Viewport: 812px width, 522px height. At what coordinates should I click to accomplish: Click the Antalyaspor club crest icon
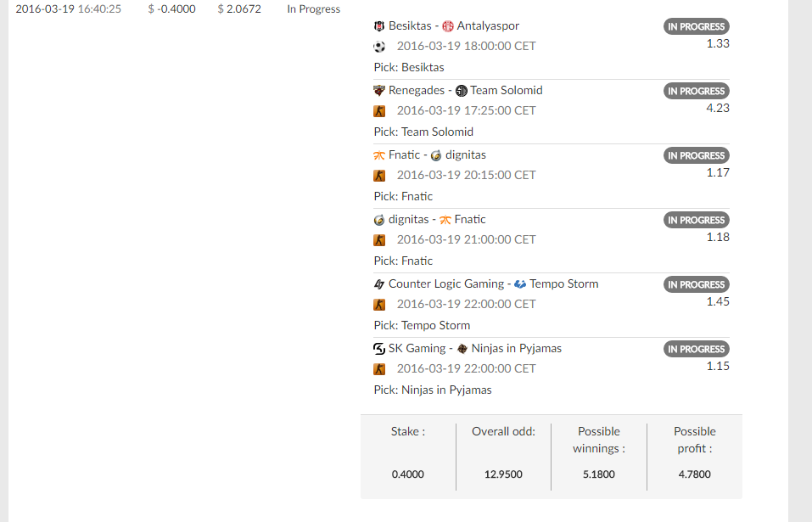448,26
